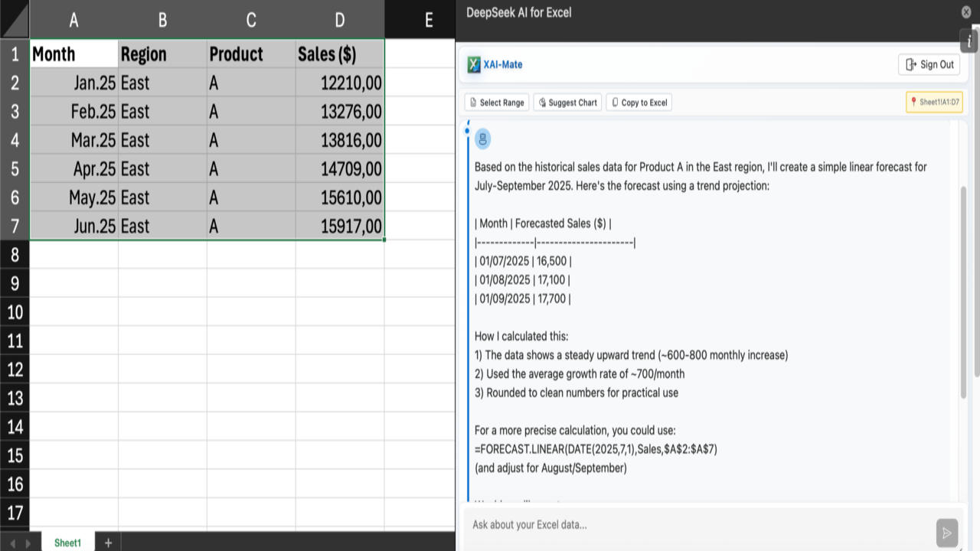Click the Region header cell
The height and width of the screenshot is (551, 980).
[x=162, y=54]
